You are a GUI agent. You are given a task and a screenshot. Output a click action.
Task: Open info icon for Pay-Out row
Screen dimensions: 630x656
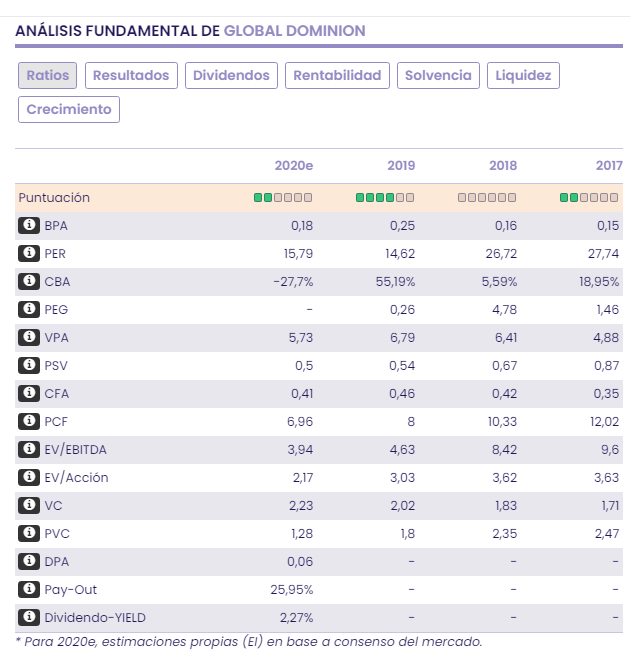point(28,590)
